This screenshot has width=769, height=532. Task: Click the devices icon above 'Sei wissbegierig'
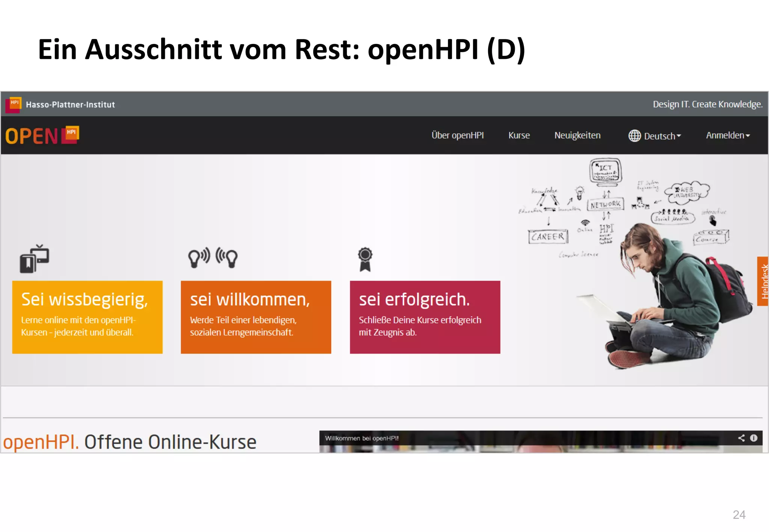tap(35, 259)
